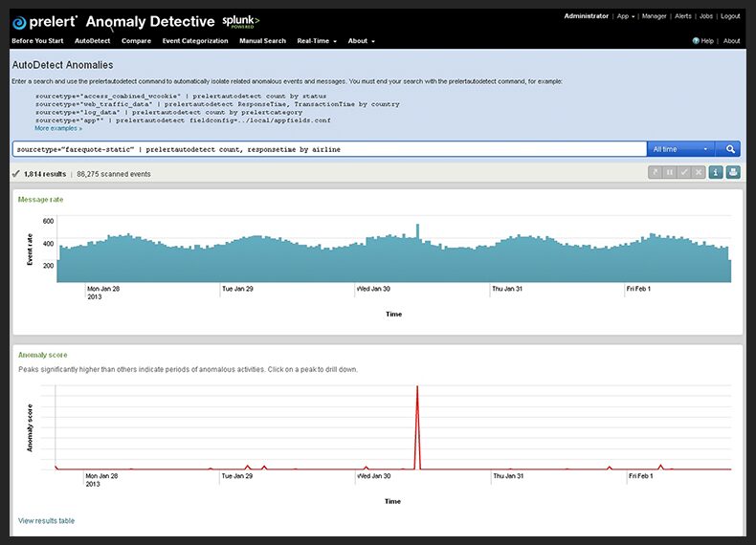Click the Logout link
The height and width of the screenshot is (545, 756).
pos(730,16)
